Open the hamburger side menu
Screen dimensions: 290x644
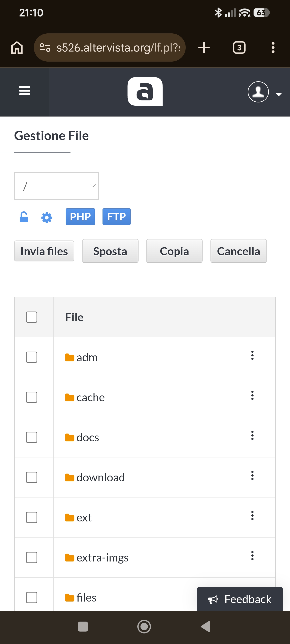[x=25, y=91]
